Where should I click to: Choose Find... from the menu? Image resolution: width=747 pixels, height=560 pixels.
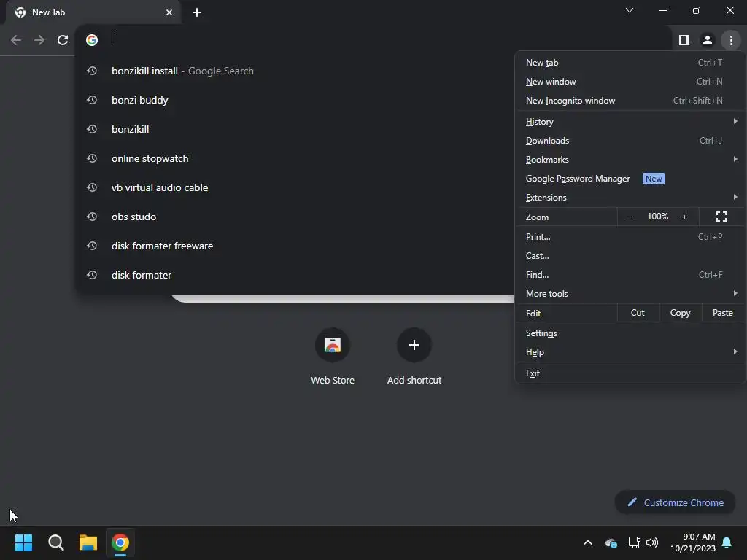point(630,275)
